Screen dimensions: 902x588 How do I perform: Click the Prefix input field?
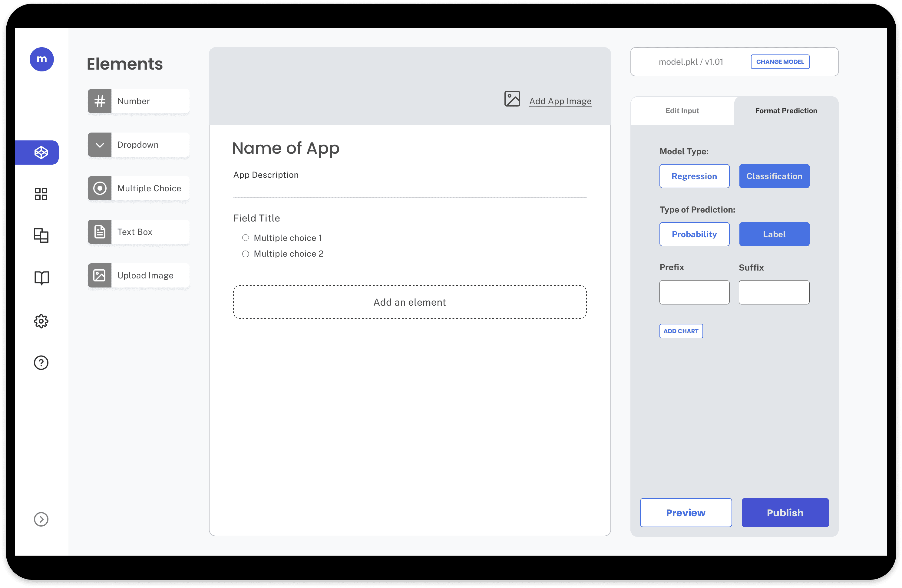point(694,292)
